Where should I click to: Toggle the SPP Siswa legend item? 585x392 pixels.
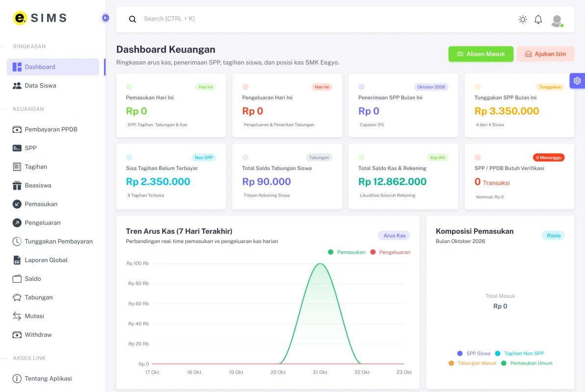pos(474,353)
